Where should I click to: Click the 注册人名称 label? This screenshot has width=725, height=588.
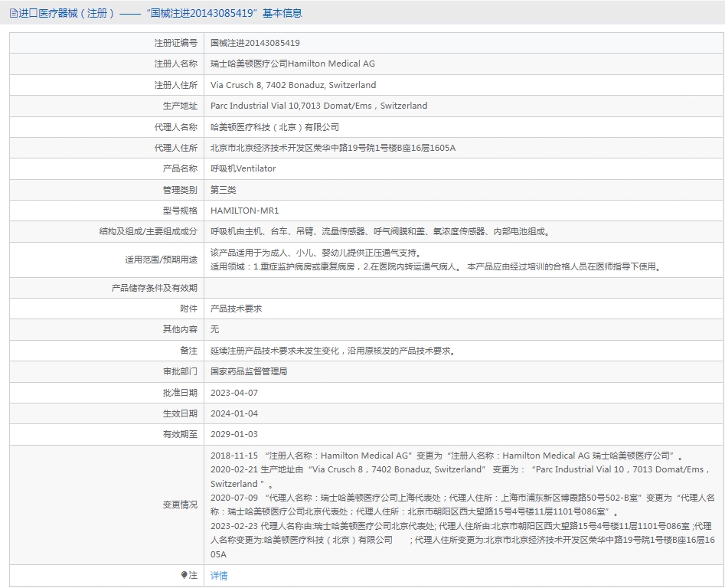point(176,64)
